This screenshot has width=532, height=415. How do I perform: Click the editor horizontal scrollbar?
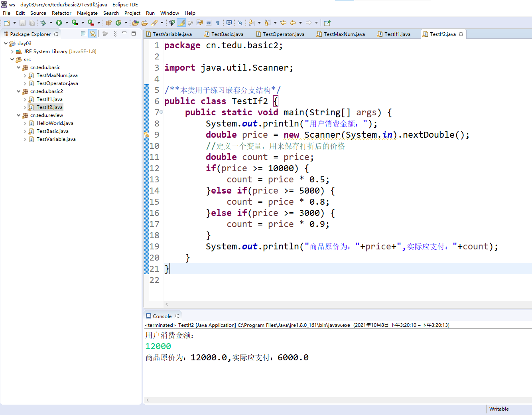[347, 304]
